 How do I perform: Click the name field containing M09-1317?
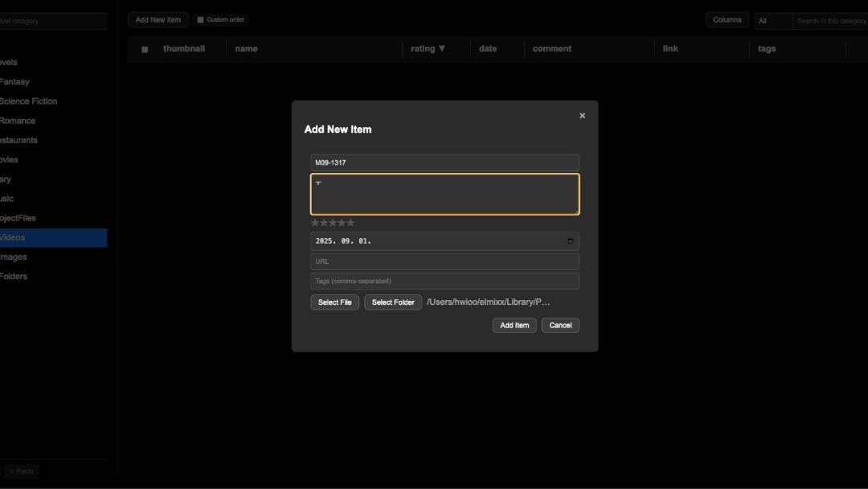(444, 162)
